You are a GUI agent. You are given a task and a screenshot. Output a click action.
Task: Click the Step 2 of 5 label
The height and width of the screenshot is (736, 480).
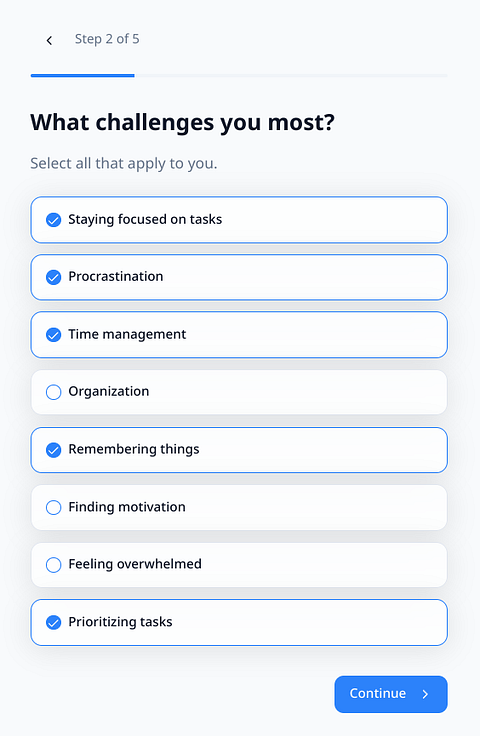coord(107,39)
